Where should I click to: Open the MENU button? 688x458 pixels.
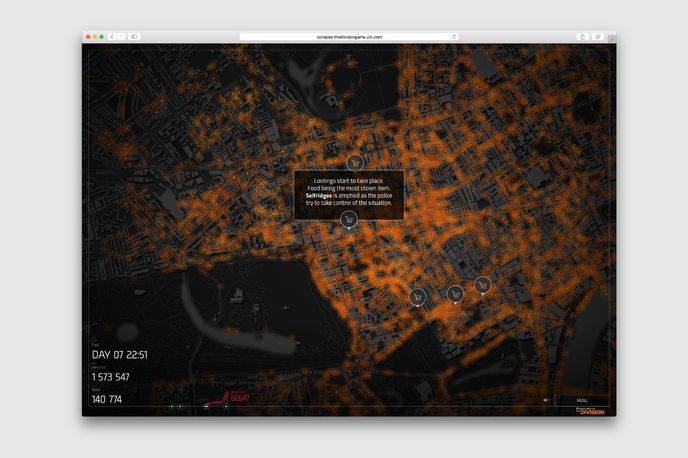point(582,400)
